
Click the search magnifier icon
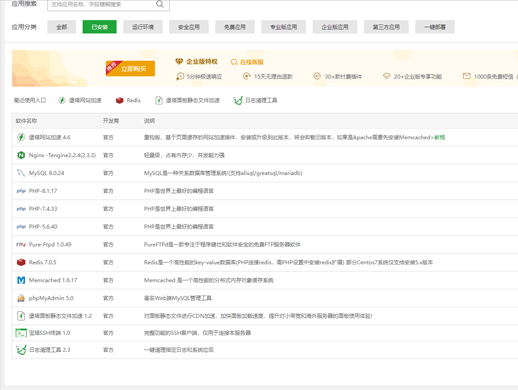pos(160,4)
